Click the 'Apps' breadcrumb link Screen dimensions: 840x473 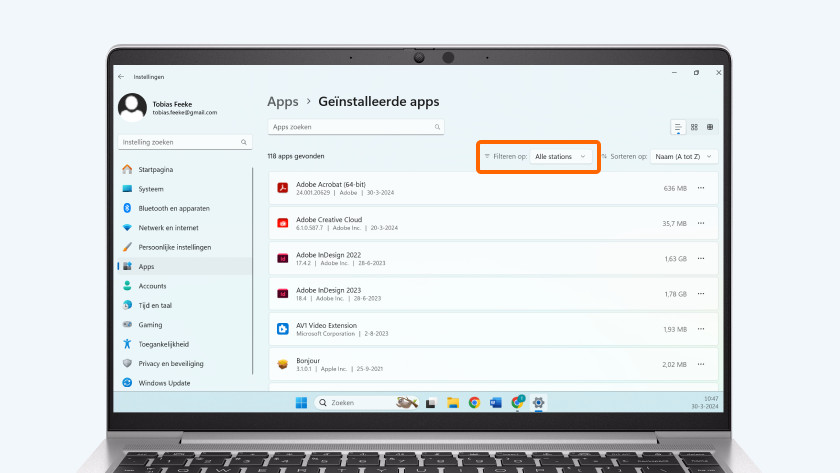tap(283, 102)
